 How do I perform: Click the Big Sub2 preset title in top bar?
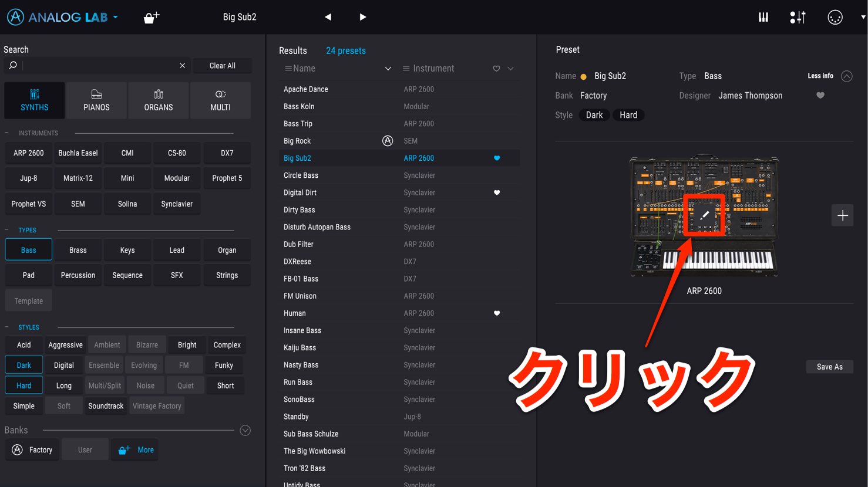click(x=240, y=17)
